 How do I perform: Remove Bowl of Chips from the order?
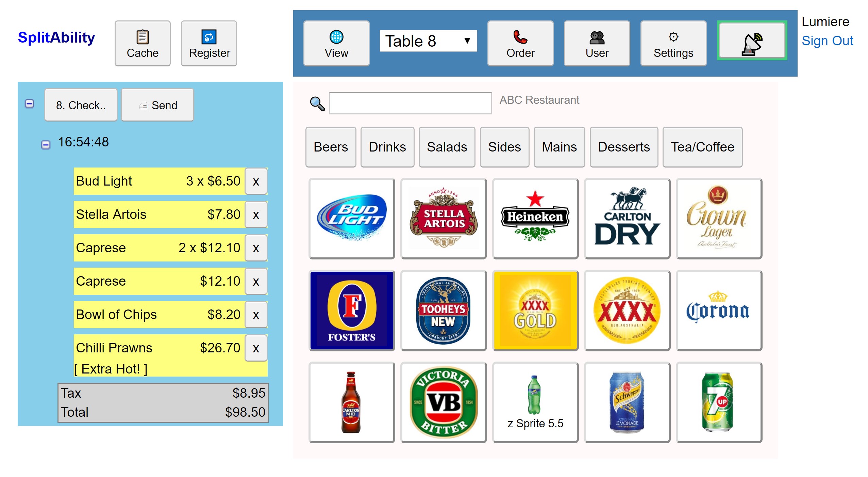click(x=256, y=315)
